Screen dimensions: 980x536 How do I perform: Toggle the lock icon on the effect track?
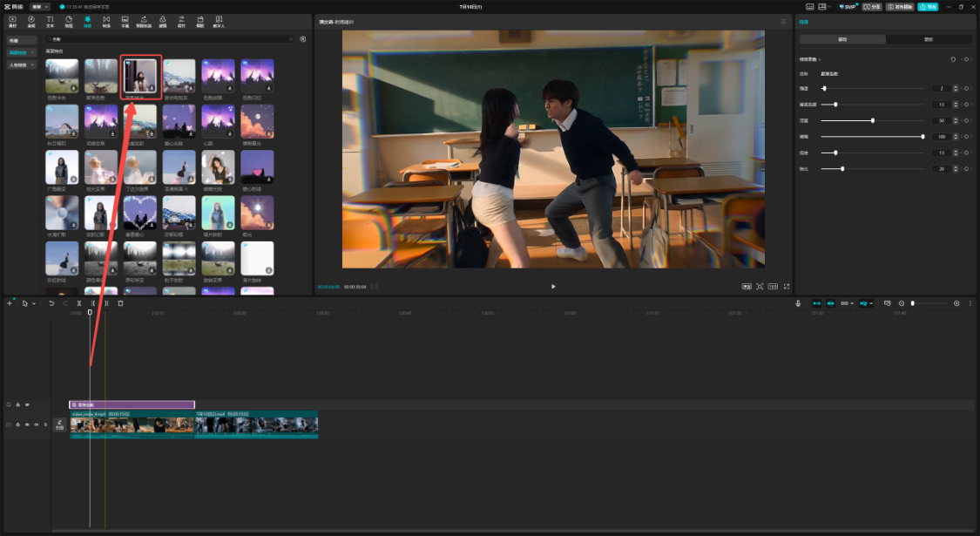tap(18, 404)
